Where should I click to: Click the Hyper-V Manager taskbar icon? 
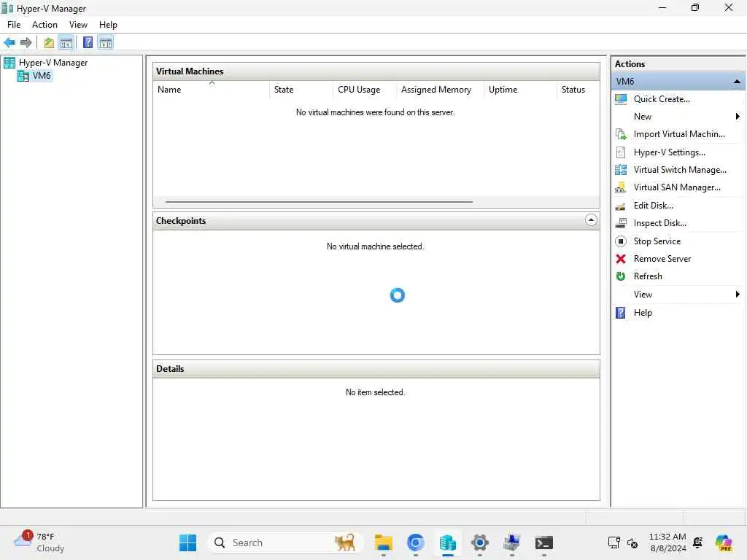pos(448,542)
